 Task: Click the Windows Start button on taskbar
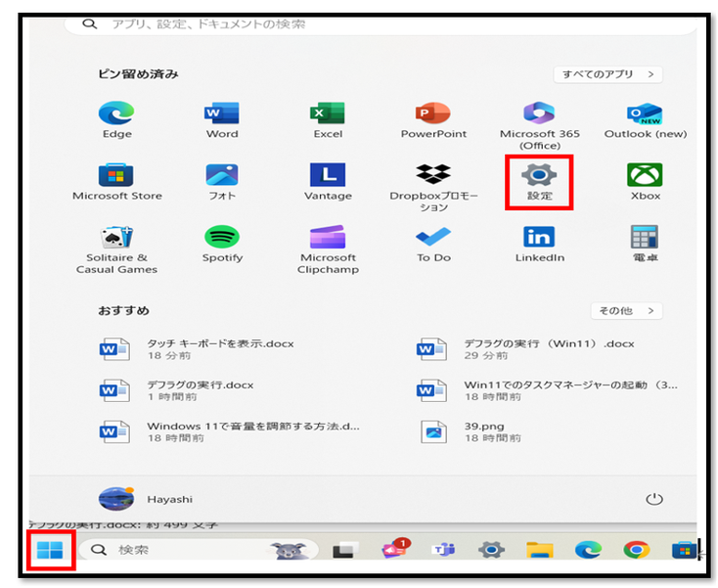(x=50, y=550)
